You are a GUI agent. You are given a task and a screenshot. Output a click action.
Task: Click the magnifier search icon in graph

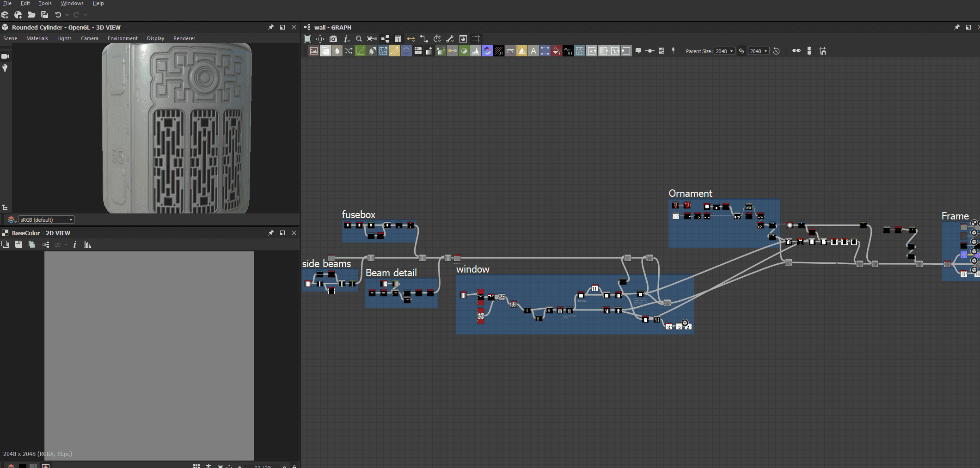pos(359,39)
